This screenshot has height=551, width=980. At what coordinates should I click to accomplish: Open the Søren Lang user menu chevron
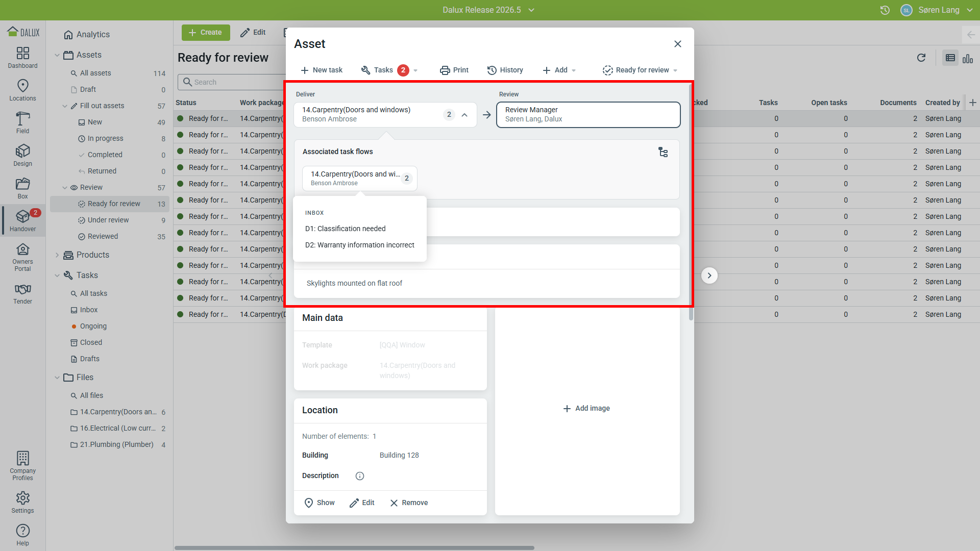(970, 10)
